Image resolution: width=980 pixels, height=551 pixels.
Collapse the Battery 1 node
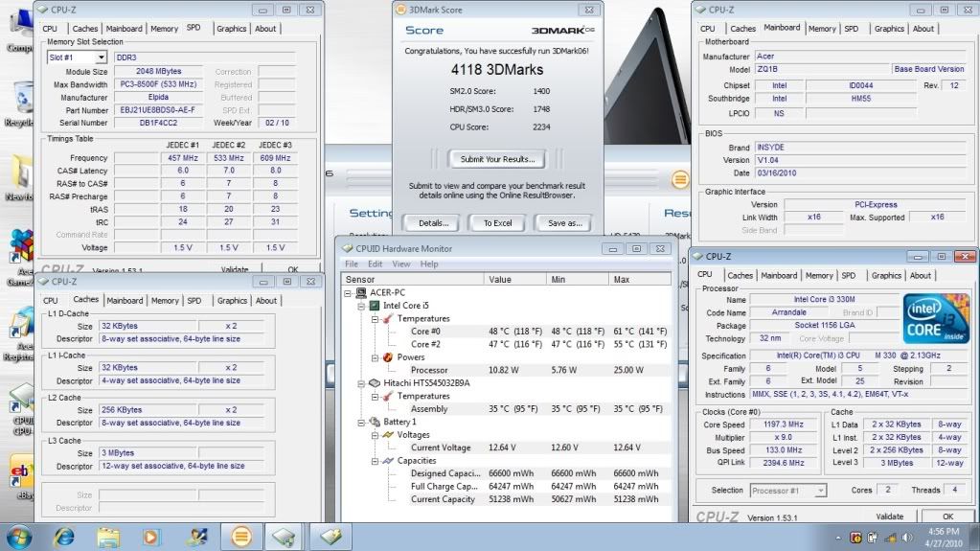(360, 423)
